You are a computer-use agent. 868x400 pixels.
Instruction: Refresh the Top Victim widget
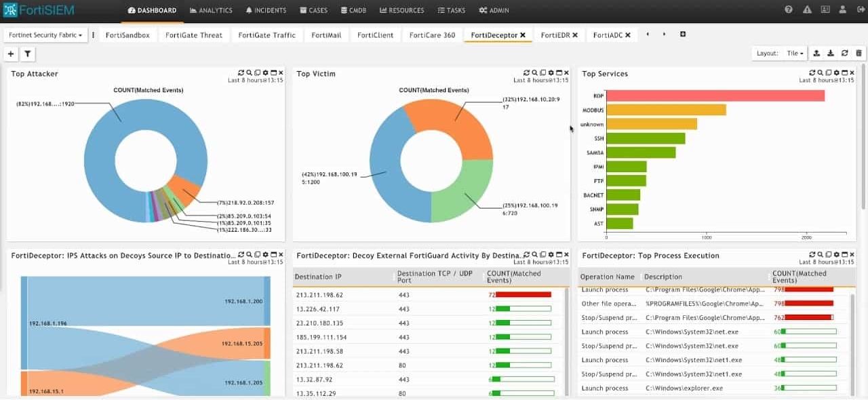point(527,73)
